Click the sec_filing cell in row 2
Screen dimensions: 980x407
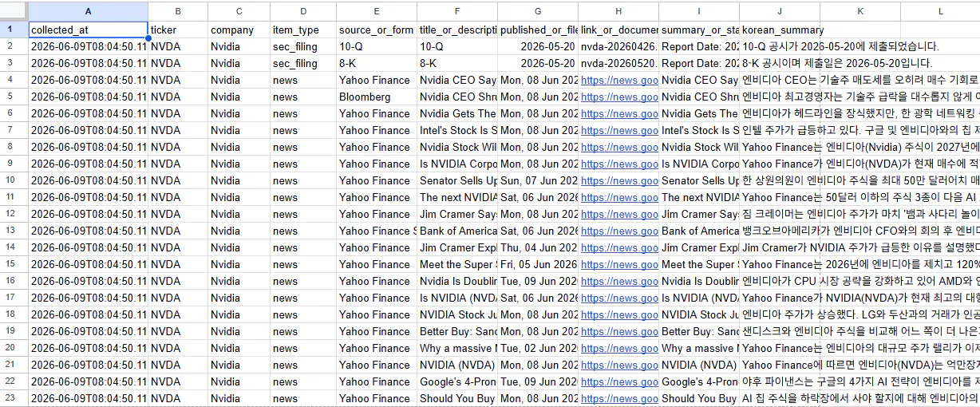(x=303, y=46)
